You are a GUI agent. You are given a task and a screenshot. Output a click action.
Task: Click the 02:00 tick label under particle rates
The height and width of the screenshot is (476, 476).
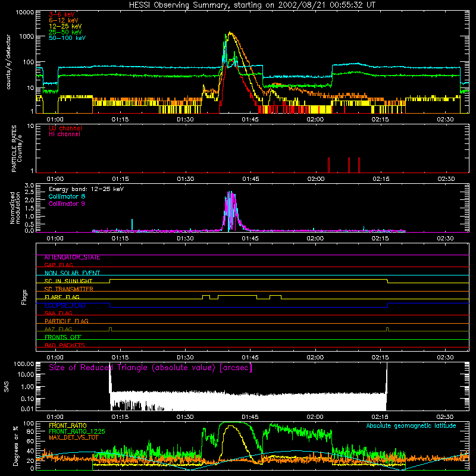pos(316,179)
